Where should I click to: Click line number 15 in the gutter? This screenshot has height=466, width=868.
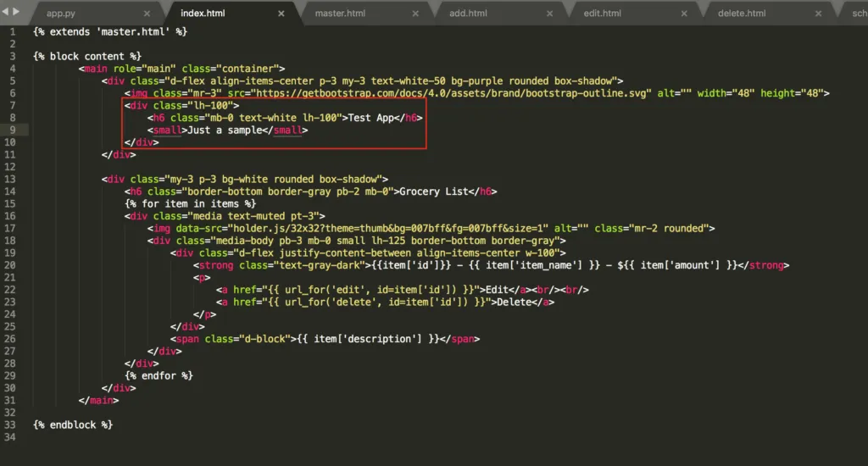(10, 203)
